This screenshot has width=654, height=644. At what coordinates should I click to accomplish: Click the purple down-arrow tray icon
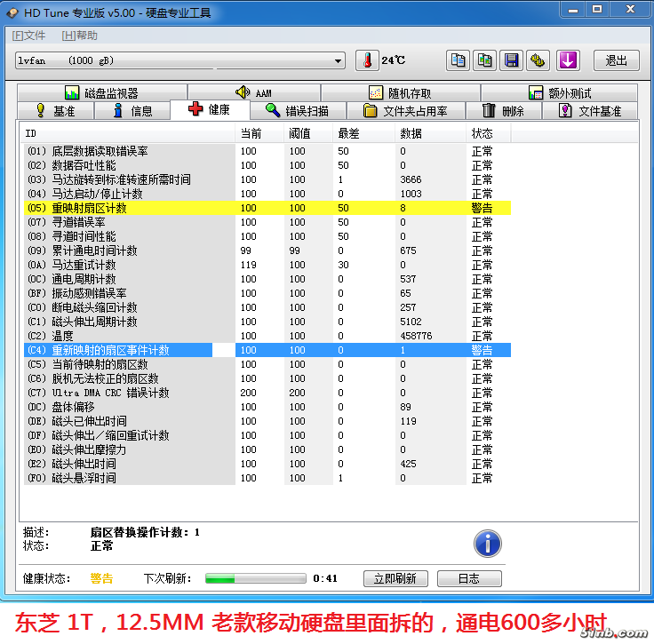coord(568,60)
